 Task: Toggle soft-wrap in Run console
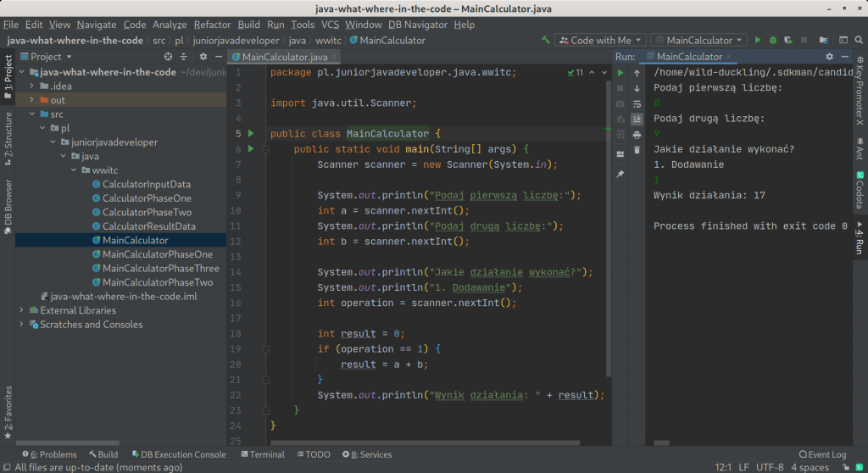coord(637,104)
